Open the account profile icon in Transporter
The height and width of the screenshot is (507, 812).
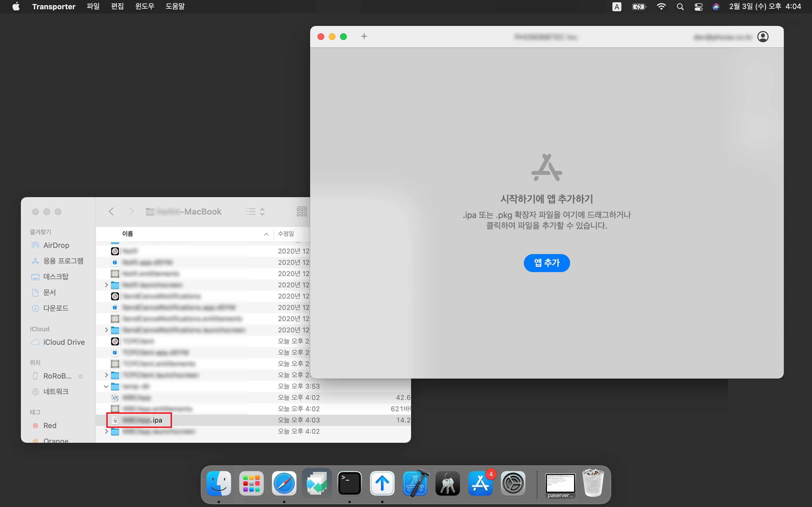tap(763, 37)
